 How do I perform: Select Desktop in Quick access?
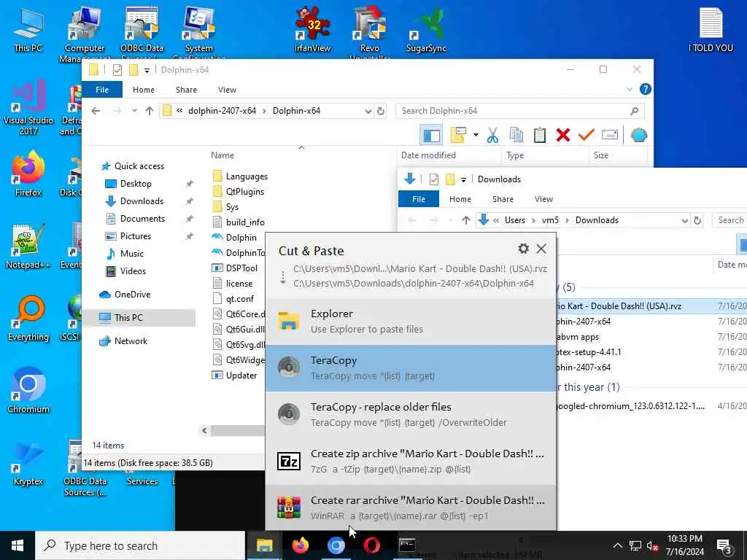pyautogui.click(x=136, y=183)
